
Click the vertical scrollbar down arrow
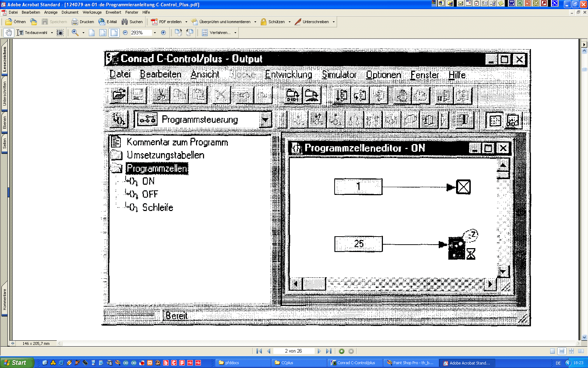(584, 338)
